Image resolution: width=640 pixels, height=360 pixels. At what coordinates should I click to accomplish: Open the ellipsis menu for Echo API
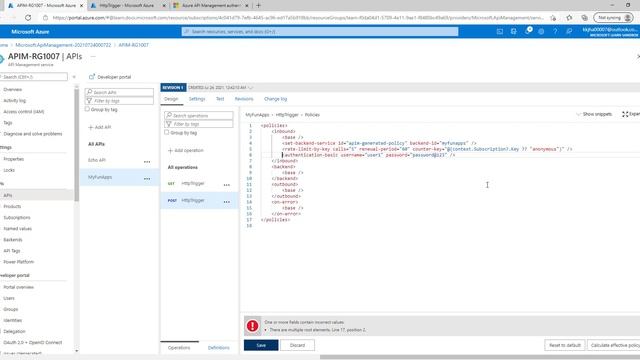[147, 162]
